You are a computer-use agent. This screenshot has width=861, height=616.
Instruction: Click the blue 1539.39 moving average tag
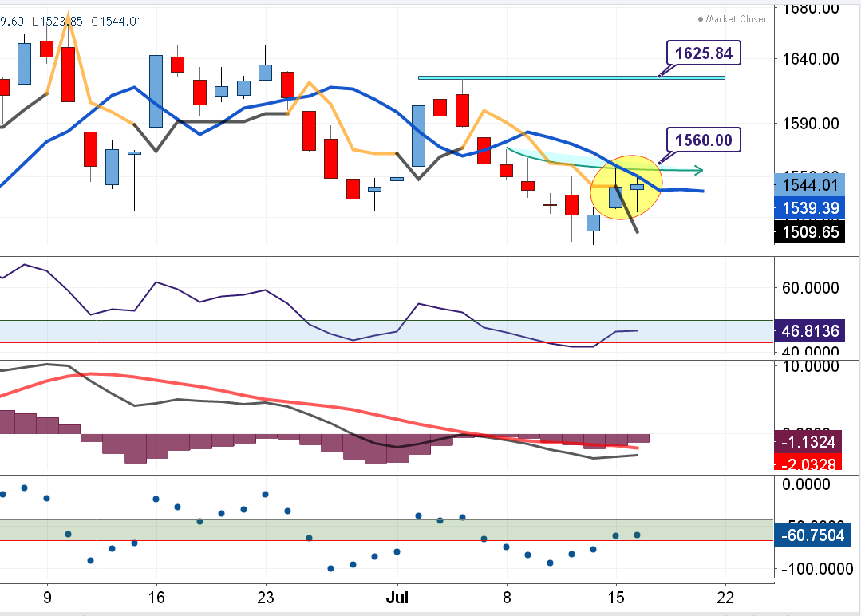[x=809, y=208]
